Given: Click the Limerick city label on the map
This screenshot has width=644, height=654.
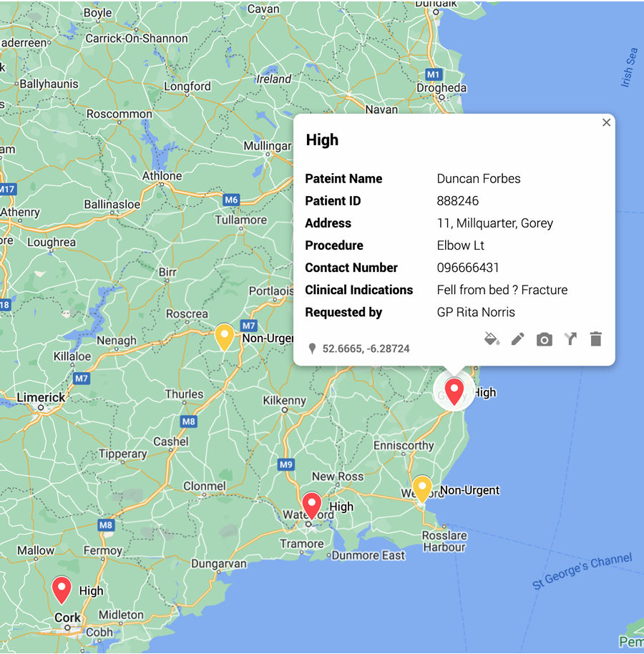Looking at the screenshot, I should pos(41,397).
